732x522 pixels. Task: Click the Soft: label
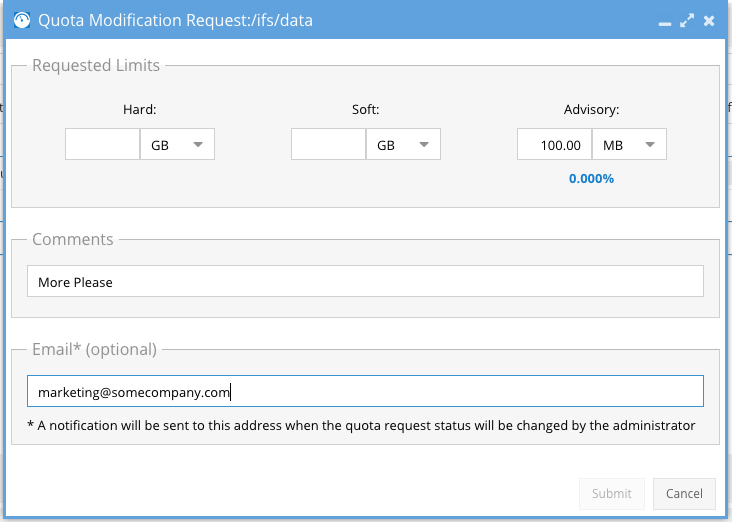[x=366, y=109]
